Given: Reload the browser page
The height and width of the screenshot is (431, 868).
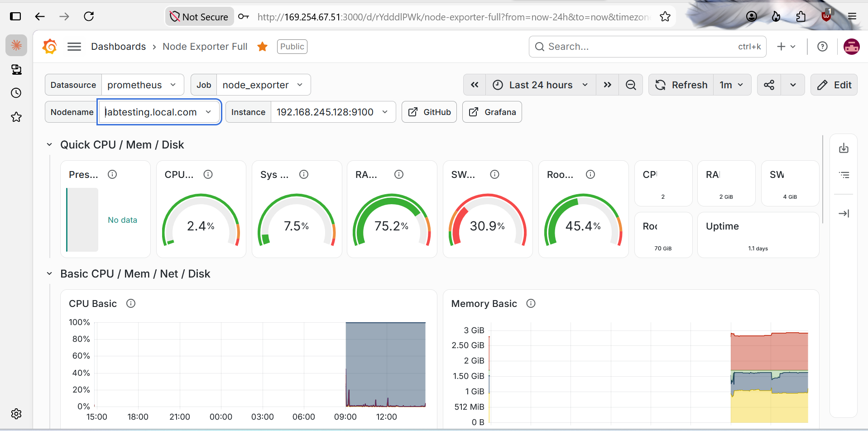Looking at the screenshot, I should [x=89, y=16].
